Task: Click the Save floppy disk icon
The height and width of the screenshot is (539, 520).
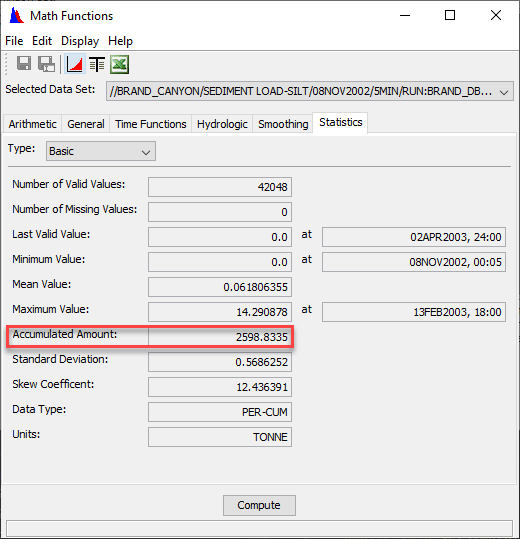Action: coord(24,64)
